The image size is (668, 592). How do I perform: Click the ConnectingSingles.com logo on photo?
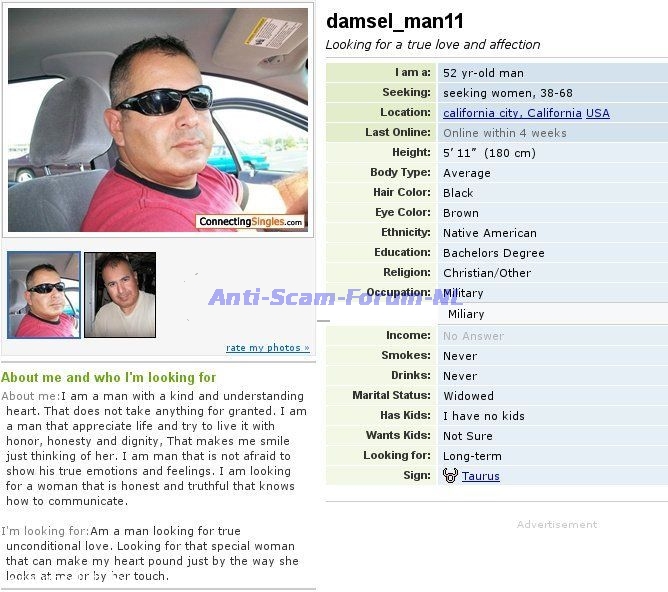pyautogui.click(x=250, y=221)
